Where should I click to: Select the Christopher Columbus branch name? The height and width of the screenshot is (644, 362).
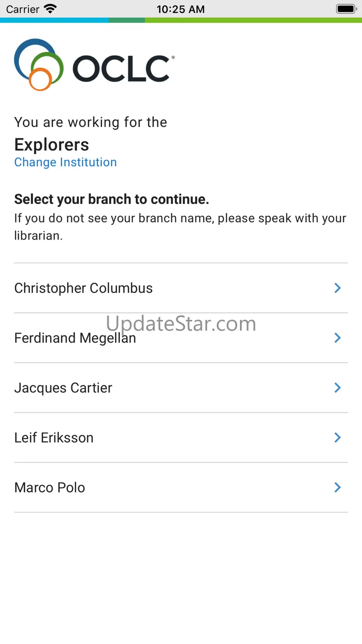pos(84,288)
